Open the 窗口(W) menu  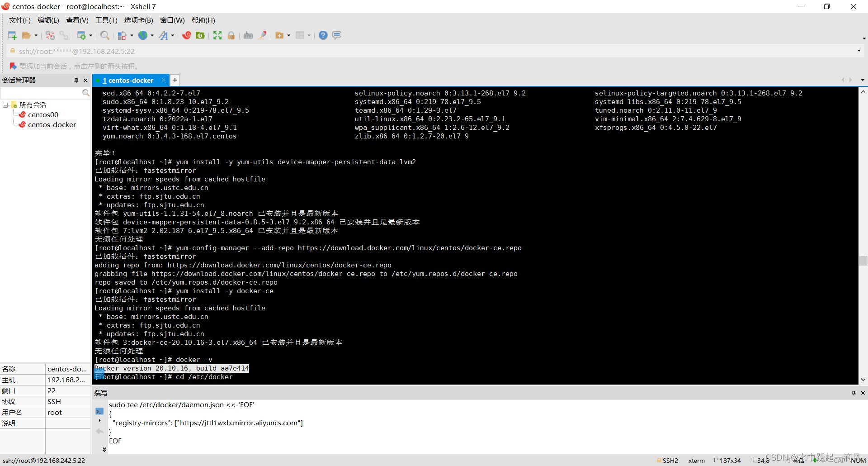click(x=172, y=20)
